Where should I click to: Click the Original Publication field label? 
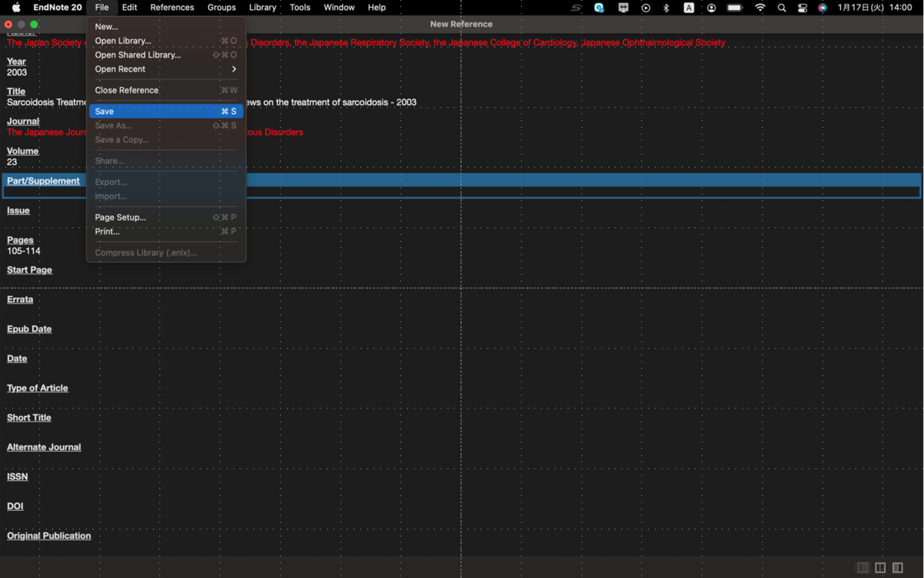pos(49,536)
